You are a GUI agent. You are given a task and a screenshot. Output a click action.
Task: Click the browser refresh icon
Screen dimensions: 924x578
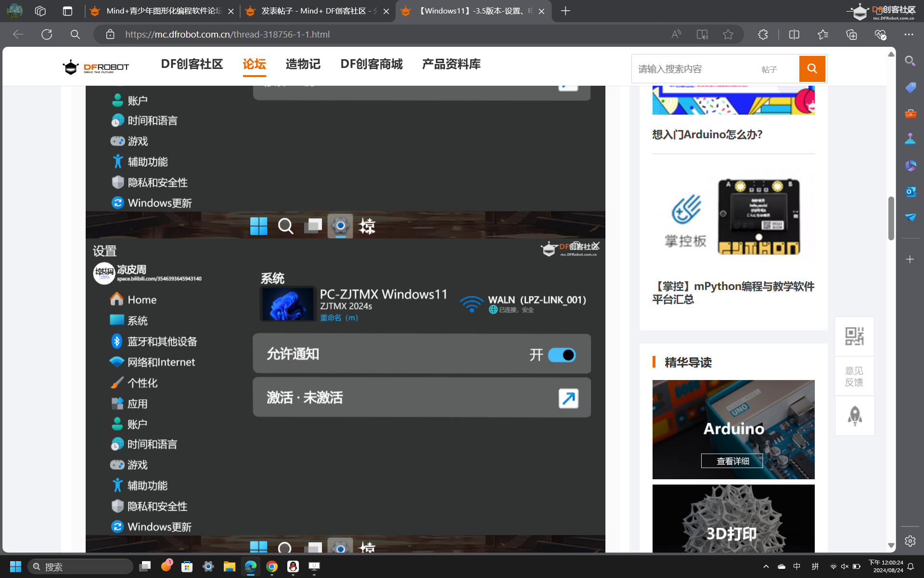pos(47,34)
